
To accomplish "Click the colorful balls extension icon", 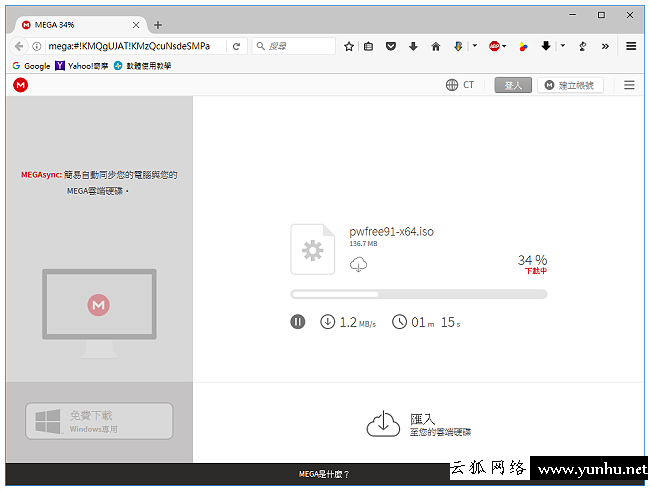I will click(523, 46).
